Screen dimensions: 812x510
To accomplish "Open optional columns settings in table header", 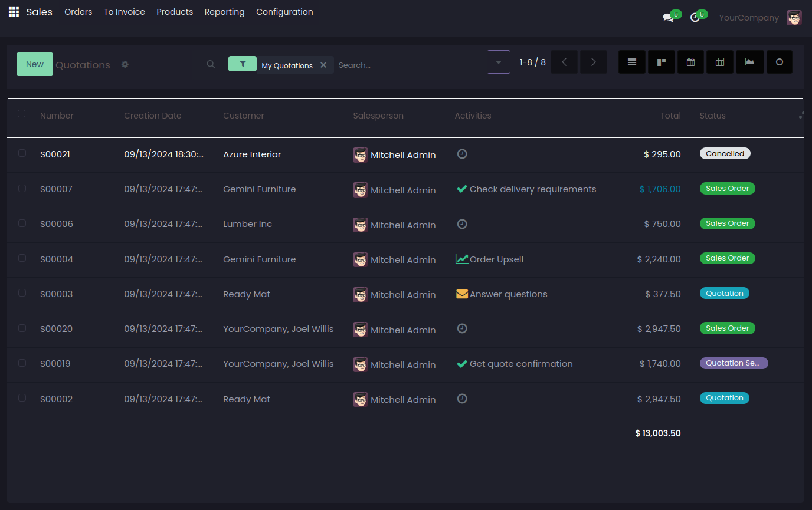I will click(800, 116).
